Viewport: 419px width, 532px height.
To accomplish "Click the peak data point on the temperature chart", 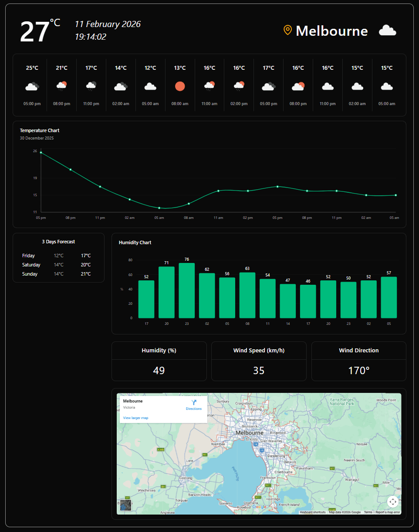I will coord(41,152).
